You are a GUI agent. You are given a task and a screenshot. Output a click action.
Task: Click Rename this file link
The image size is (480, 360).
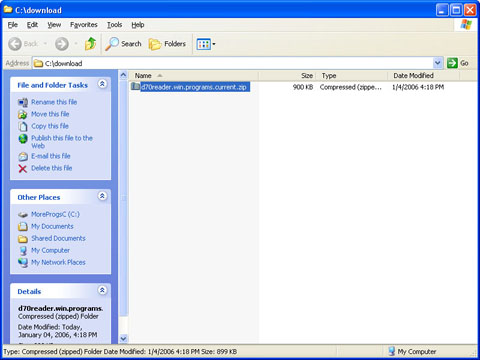coord(54,102)
